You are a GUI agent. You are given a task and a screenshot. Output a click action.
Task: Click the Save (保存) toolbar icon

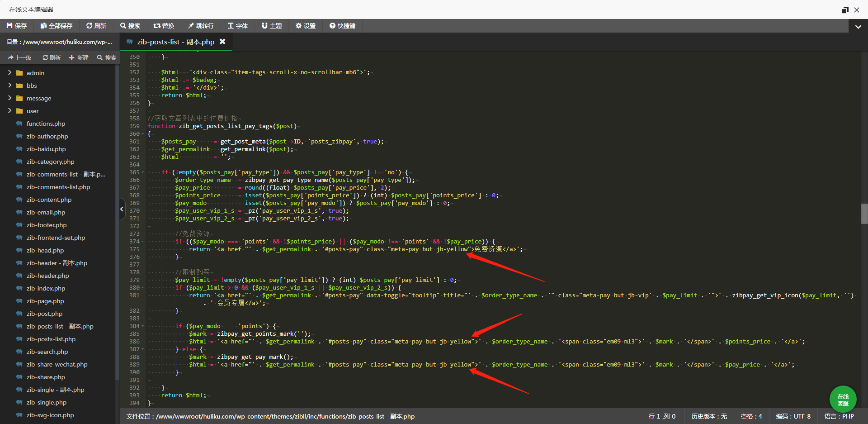(x=17, y=26)
